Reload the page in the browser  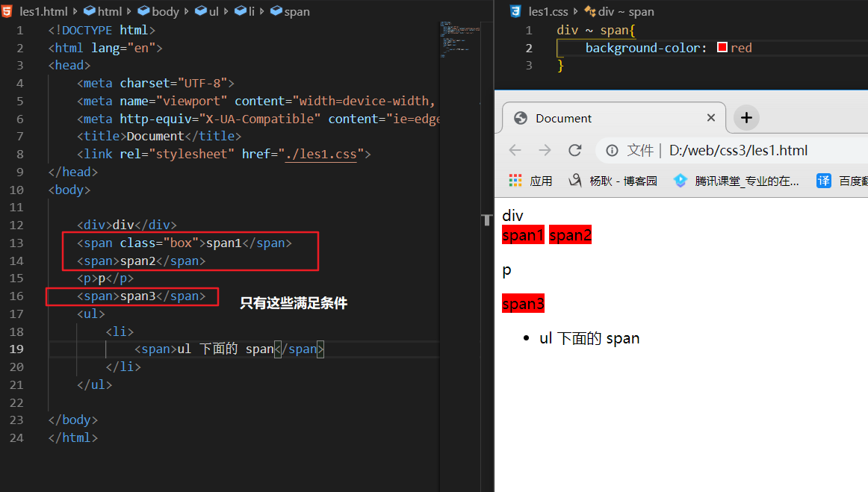click(574, 150)
